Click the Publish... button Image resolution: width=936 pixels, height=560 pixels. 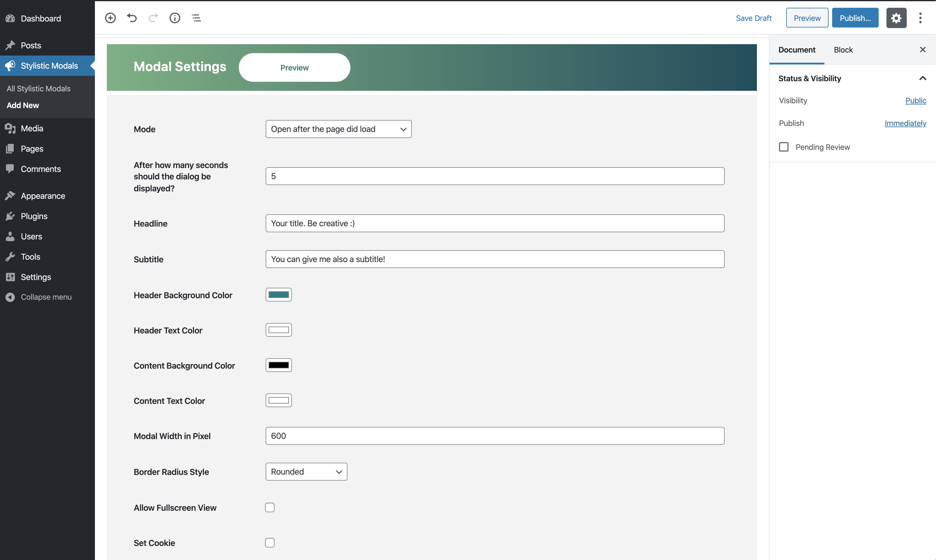[x=855, y=18]
